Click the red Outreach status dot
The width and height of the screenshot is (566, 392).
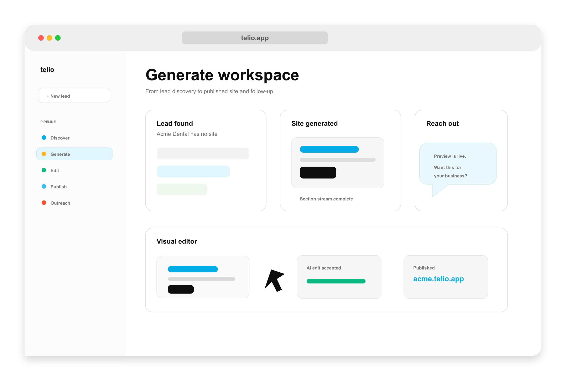pos(44,203)
